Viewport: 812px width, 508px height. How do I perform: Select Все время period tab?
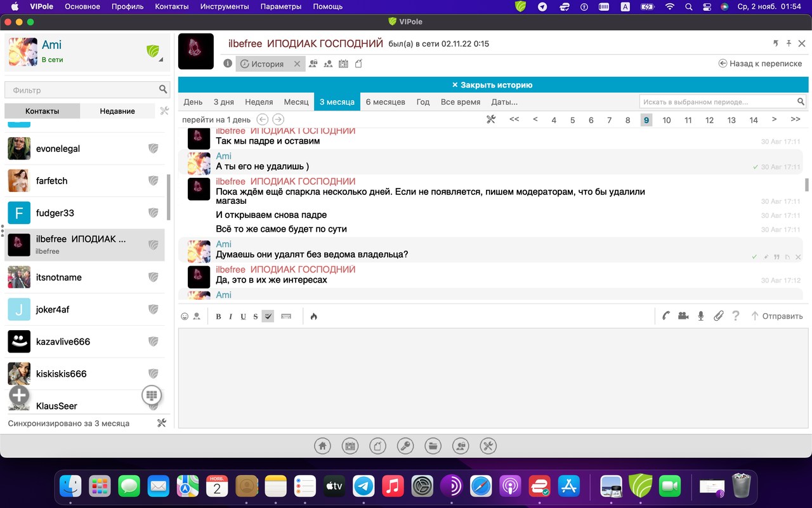coord(461,102)
